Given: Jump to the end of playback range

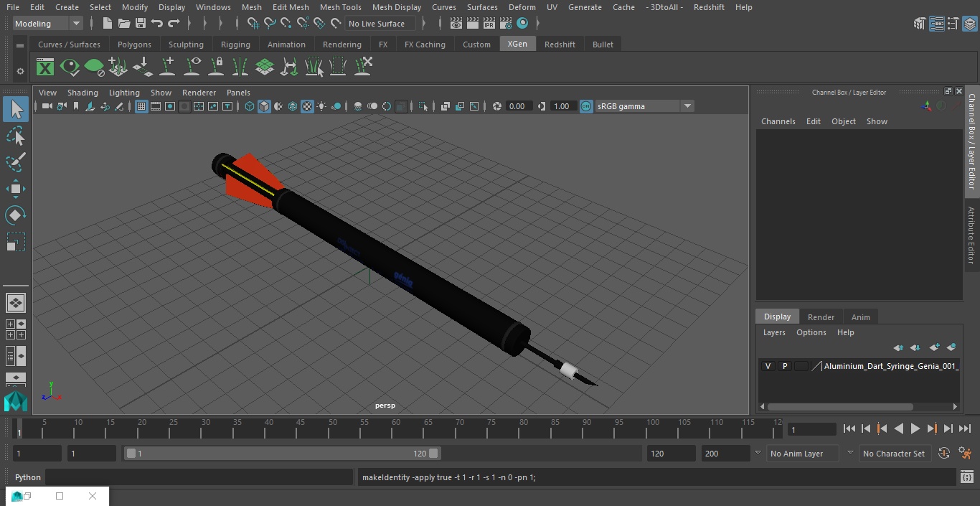Looking at the screenshot, I should click(964, 428).
